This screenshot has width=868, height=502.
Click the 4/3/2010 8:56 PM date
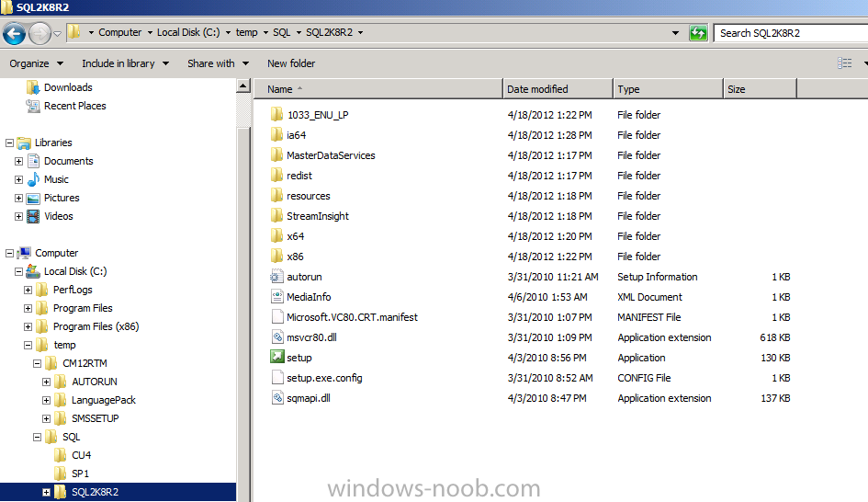click(x=547, y=358)
